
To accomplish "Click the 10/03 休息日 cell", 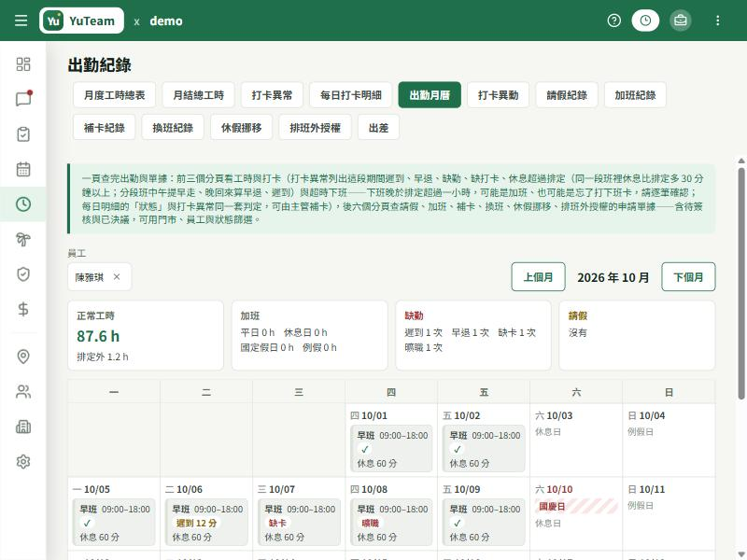I will pyautogui.click(x=576, y=441).
